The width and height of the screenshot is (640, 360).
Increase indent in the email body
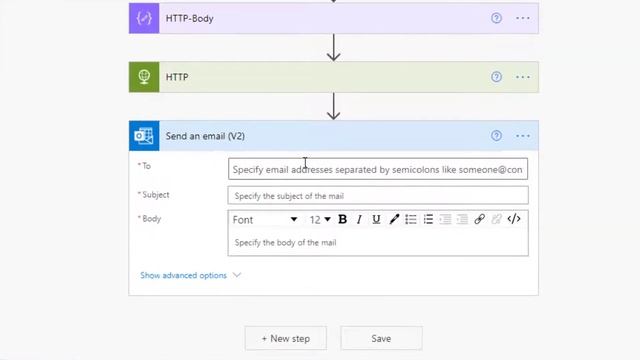click(462, 220)
